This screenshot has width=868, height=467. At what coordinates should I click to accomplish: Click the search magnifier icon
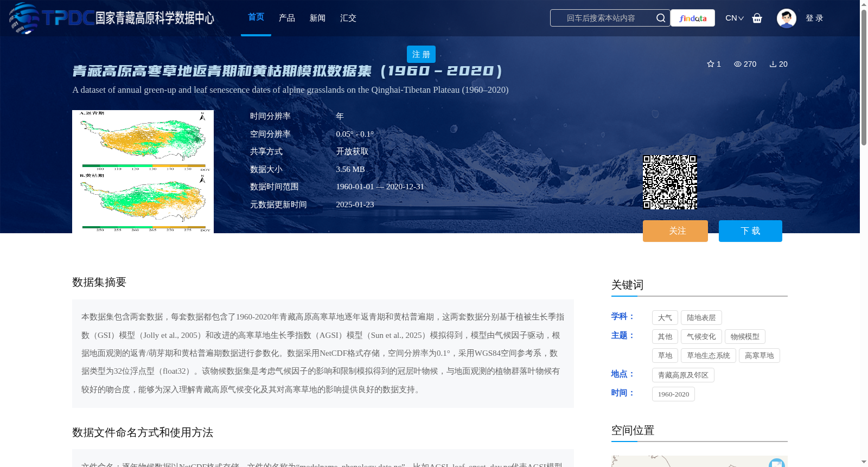click(660, 18)
